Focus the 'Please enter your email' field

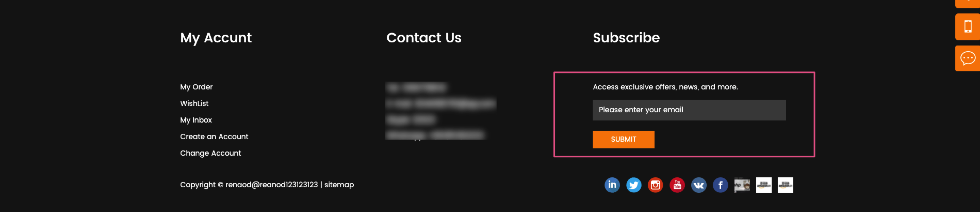point(689,110)
